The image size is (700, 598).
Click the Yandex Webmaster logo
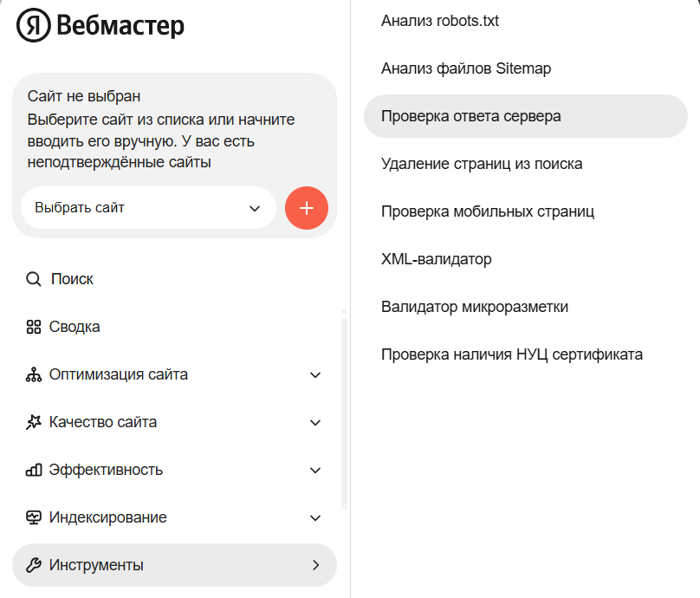click(100, 25)
